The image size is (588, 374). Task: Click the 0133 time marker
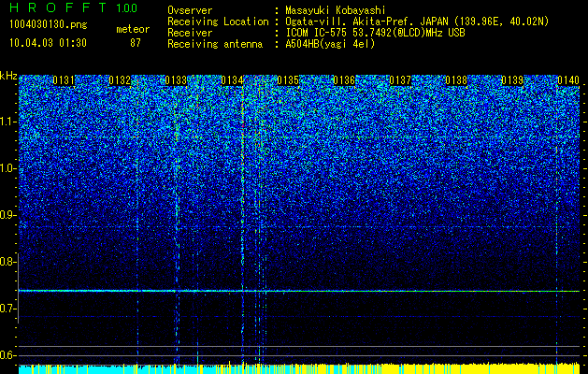click(x=176, y=80)
